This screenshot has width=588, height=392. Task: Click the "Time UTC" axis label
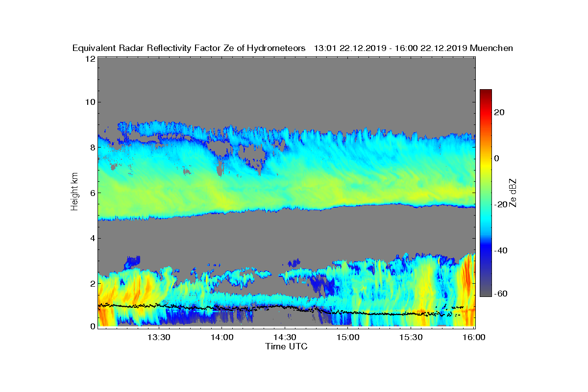pyautogui.click(x=287, y=346)
